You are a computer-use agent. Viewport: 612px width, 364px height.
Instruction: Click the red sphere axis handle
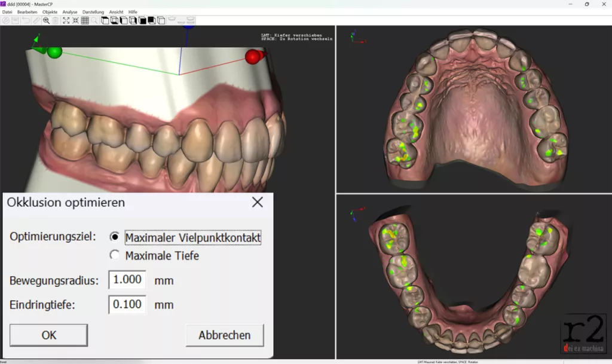pos(253,57)
